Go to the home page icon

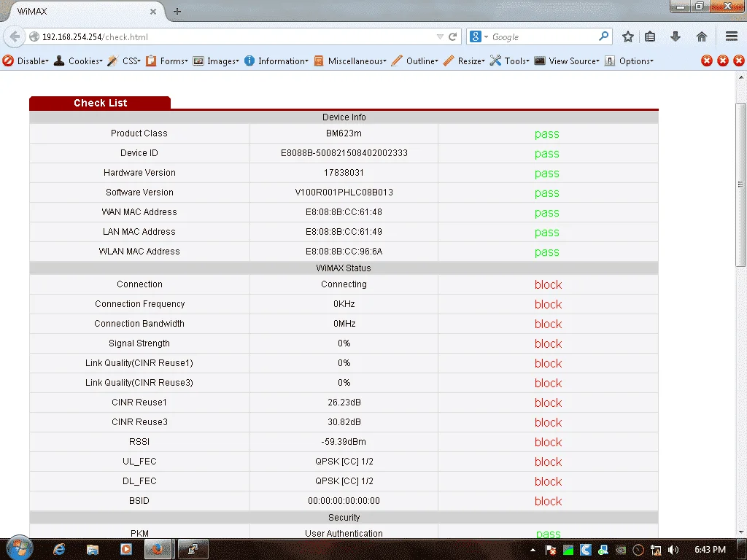[701, 36]
